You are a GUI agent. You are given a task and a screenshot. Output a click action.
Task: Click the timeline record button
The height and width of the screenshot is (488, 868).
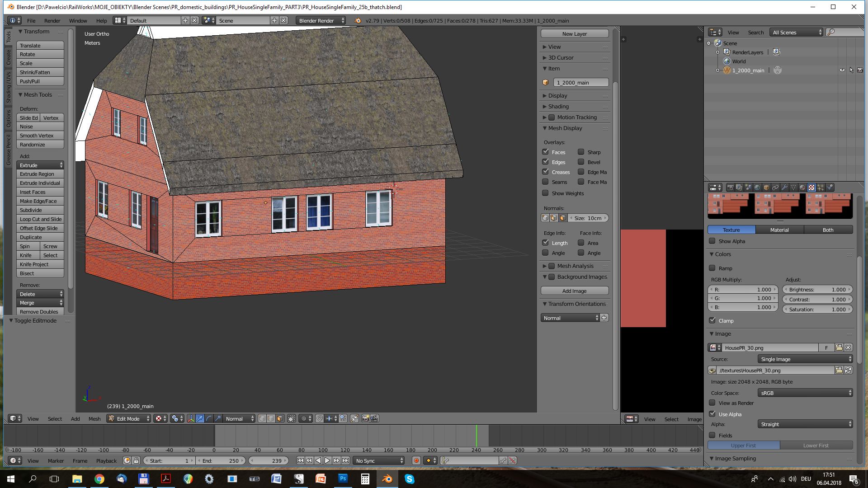click(416, 460)
